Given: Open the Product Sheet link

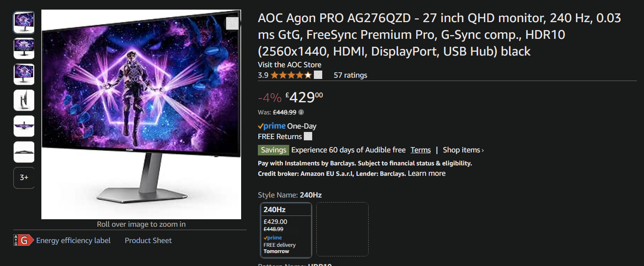Looking at the screenshot, I should [148, 241].
